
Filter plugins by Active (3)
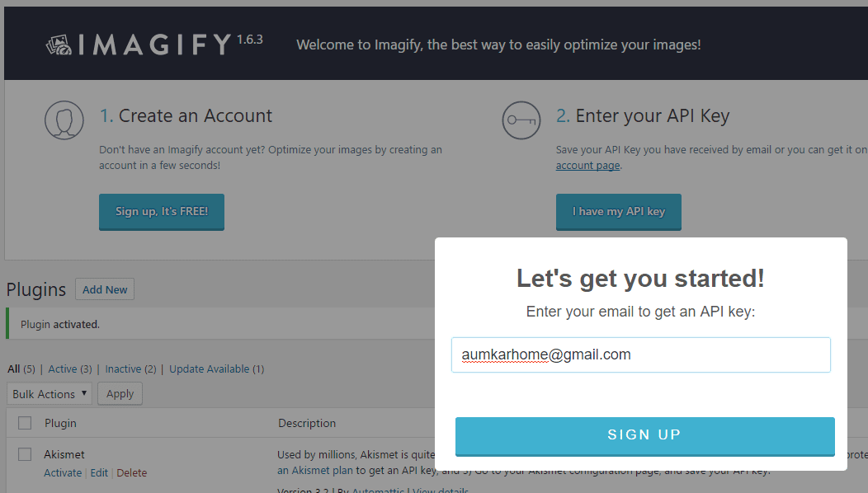pyautogui.click(x=70, y=369)
